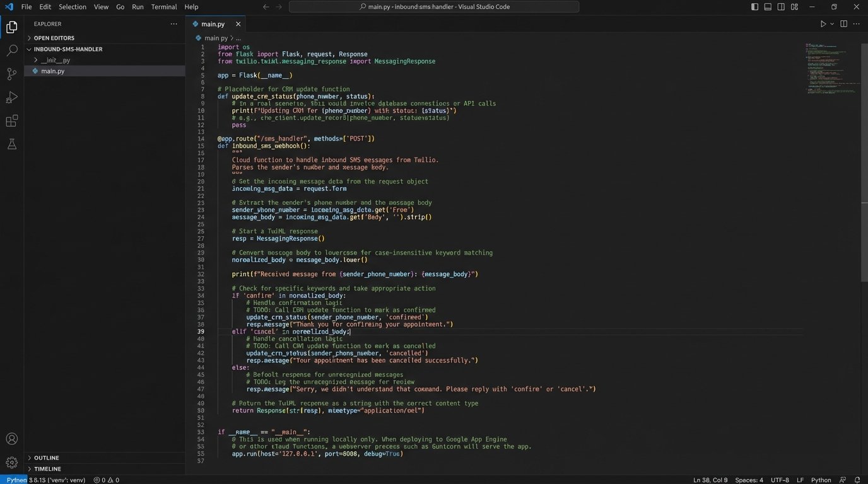Open the Manage gear icon

tap(11, 463)
